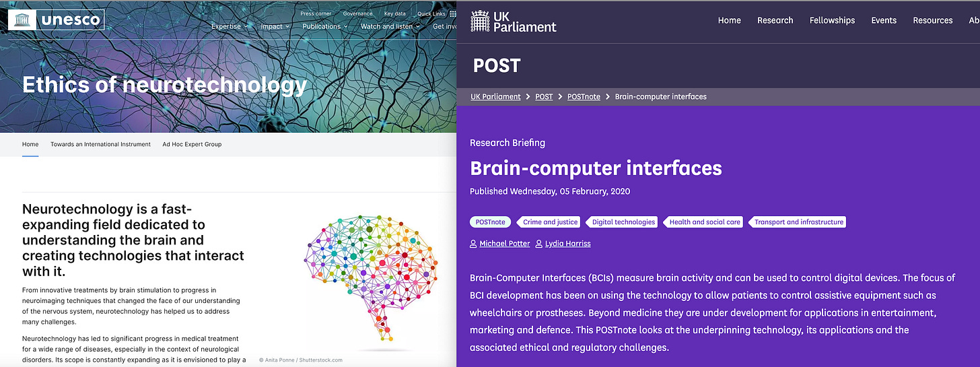980x367 pixels.
Task: Select the Health and social care tag
Action: [704, 222]
